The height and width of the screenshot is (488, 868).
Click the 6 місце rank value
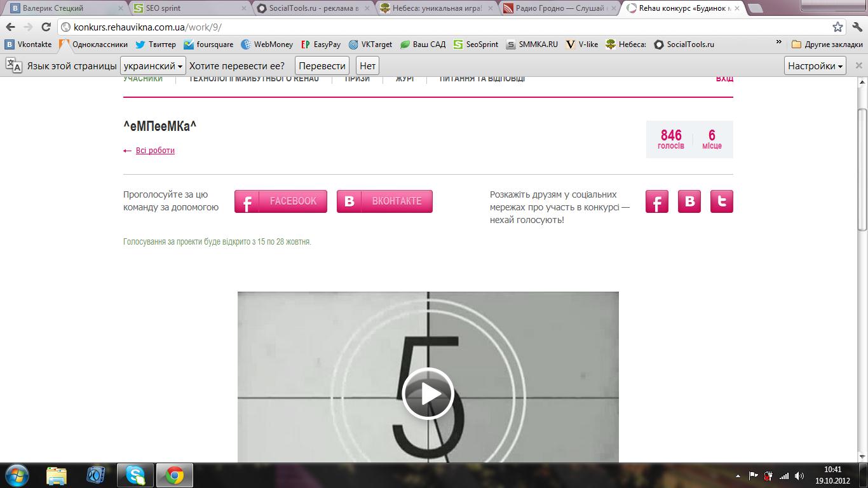tap(712, 139)
